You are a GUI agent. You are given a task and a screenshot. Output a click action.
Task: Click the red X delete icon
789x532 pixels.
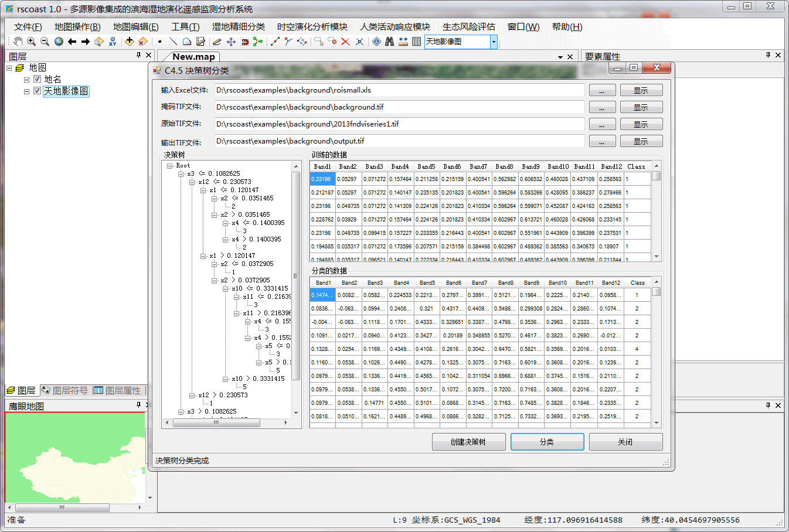pyautogui.click(x=345, y=42)
